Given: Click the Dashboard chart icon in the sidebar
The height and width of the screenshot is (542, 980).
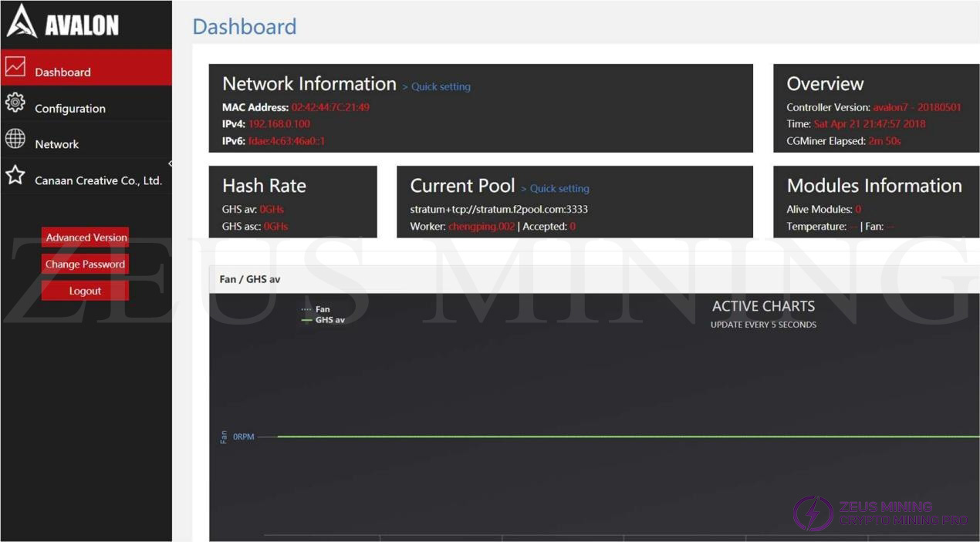Looking at the screenshot, I should pyautogui.click(x=15, y=67).
